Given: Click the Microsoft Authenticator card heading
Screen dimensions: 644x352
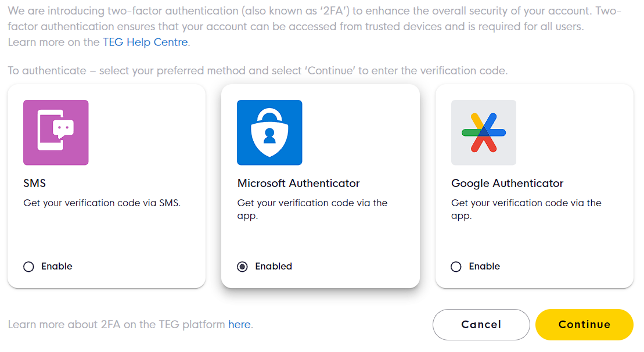Looking at the screenshot, I should pos(298,183).
